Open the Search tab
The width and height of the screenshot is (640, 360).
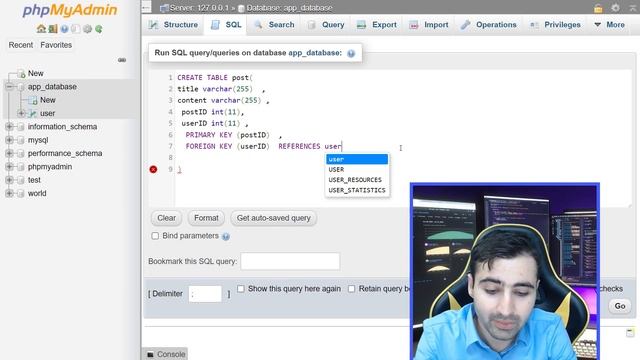point(274,25)
